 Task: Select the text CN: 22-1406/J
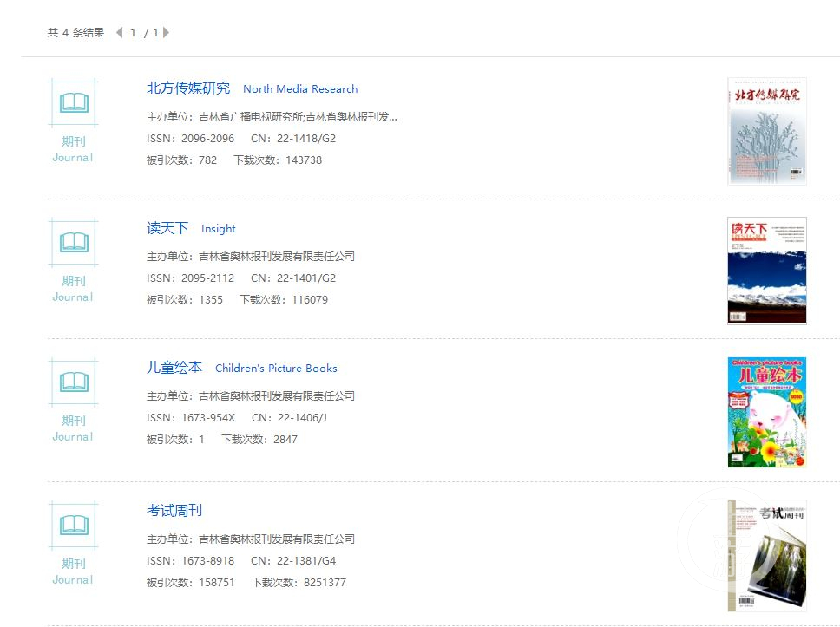click(289, 418)
